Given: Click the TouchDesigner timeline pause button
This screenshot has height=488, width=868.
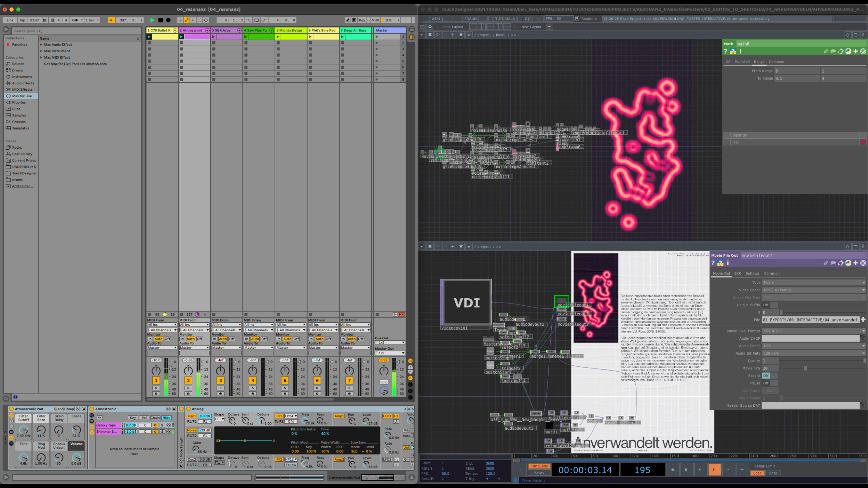Looking at the screenshot, I should (x=686, y=469).
